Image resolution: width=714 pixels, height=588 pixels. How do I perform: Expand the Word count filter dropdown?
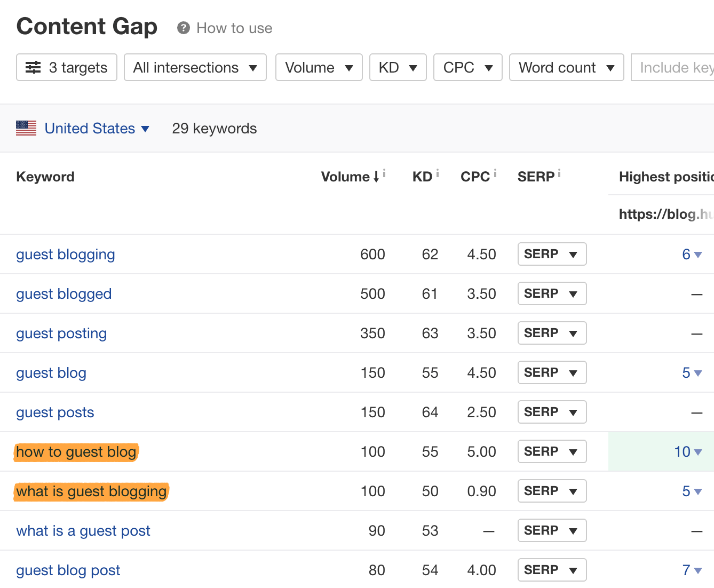pyautogui.click(x=566, y=68)
